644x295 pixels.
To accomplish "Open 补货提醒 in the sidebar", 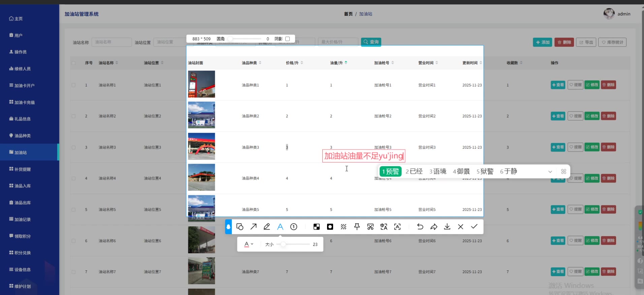I will (x=22, y=169).
